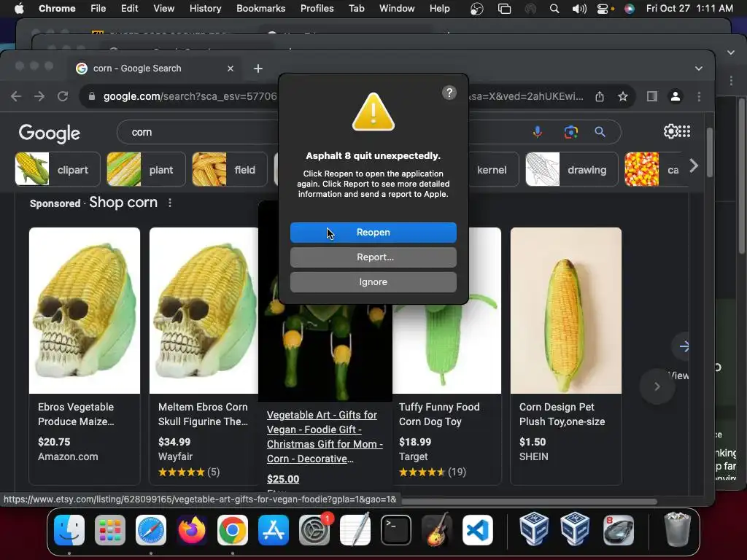
Task: Open the volume control in menu bar
Action: pyautogui.click(x=578, y=9)
